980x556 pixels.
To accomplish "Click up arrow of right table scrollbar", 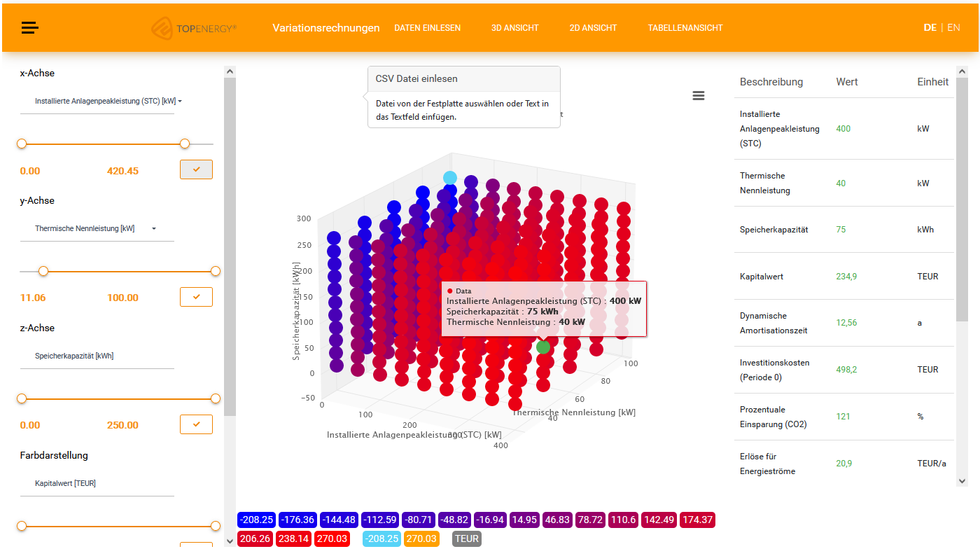I will [962, 71].
